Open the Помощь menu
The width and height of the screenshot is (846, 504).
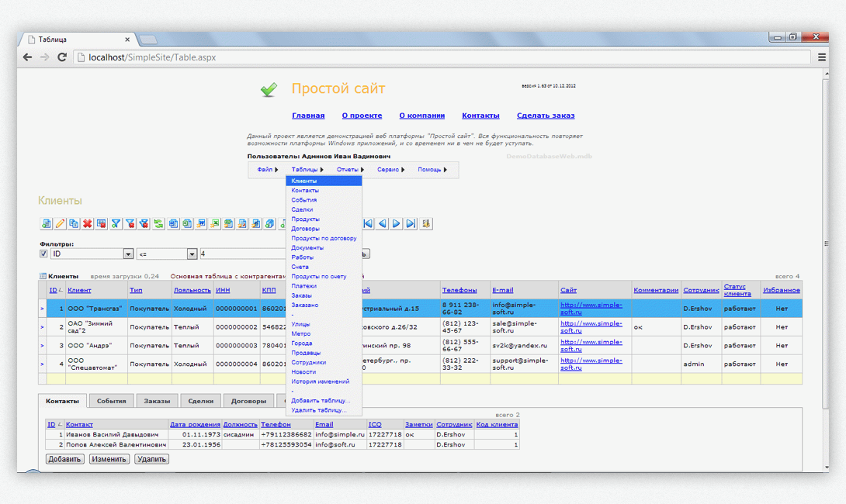tap(432, 170)
